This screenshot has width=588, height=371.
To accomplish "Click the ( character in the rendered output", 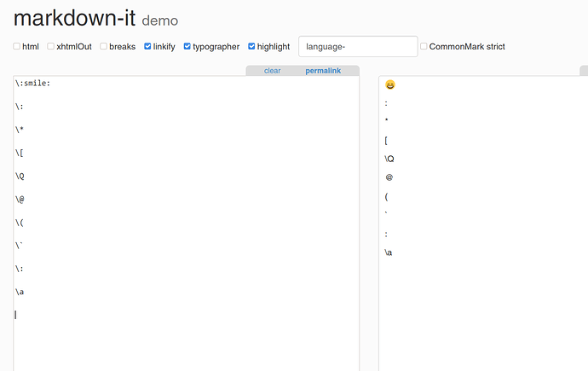I will (386, 196).
